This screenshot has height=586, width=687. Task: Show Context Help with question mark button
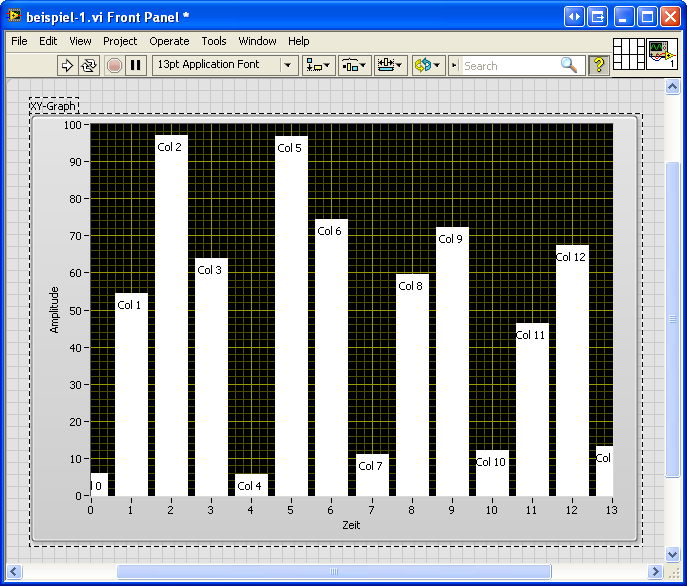coord(598,66)
